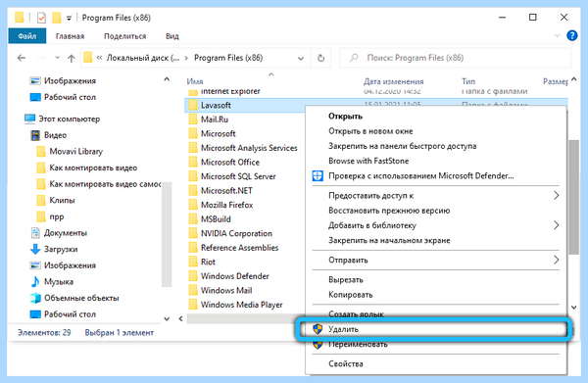Image resolution: width=588 pixels, height=383 pixels.
Task: Open Этот компьютер in navigation pane
Action: [70, 119]
